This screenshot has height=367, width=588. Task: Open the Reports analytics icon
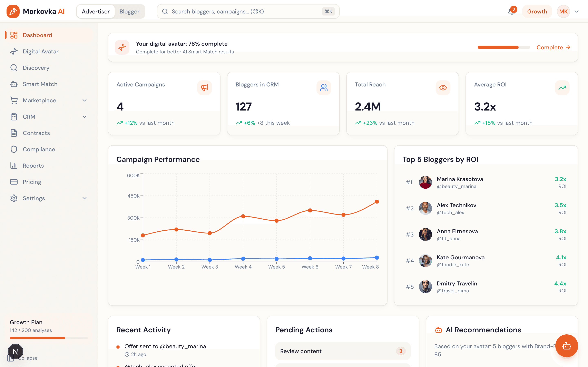click(14, 166)
